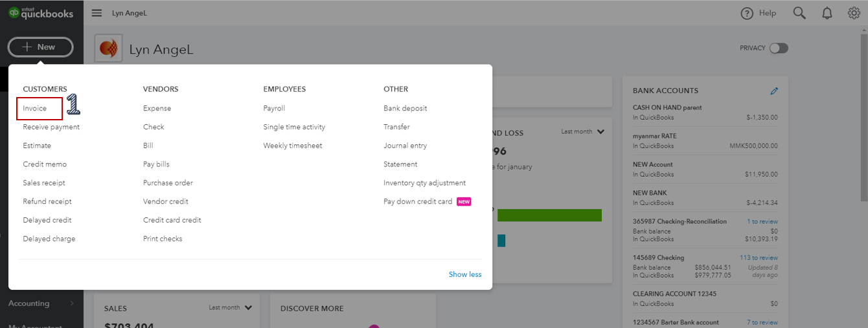The height and width of the screenshot is (328, 868).
Task: Open 113 to review for 145689 Checking
Action: pyautogui.click(x=759, y=257)
